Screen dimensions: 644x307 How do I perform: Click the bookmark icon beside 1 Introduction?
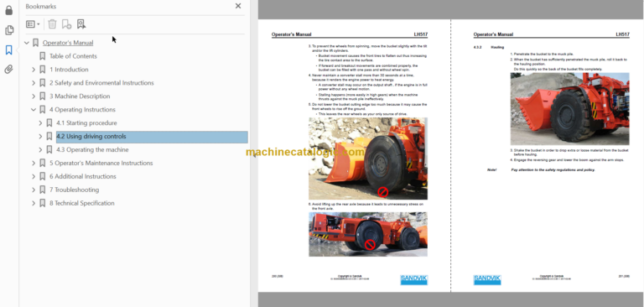42,70
